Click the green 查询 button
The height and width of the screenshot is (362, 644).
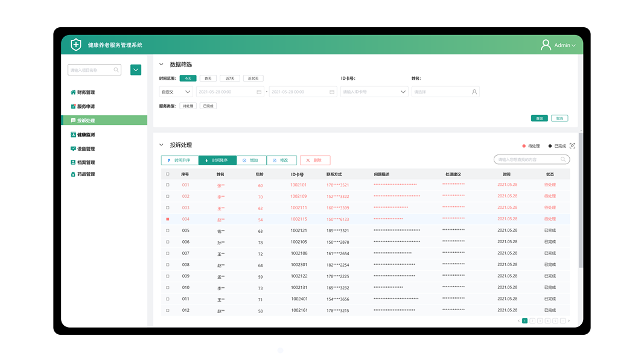click(539, 118)
